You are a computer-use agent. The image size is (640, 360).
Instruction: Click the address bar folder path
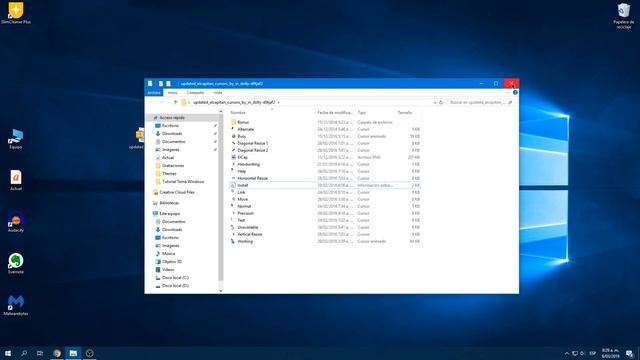tap(233, 102)
